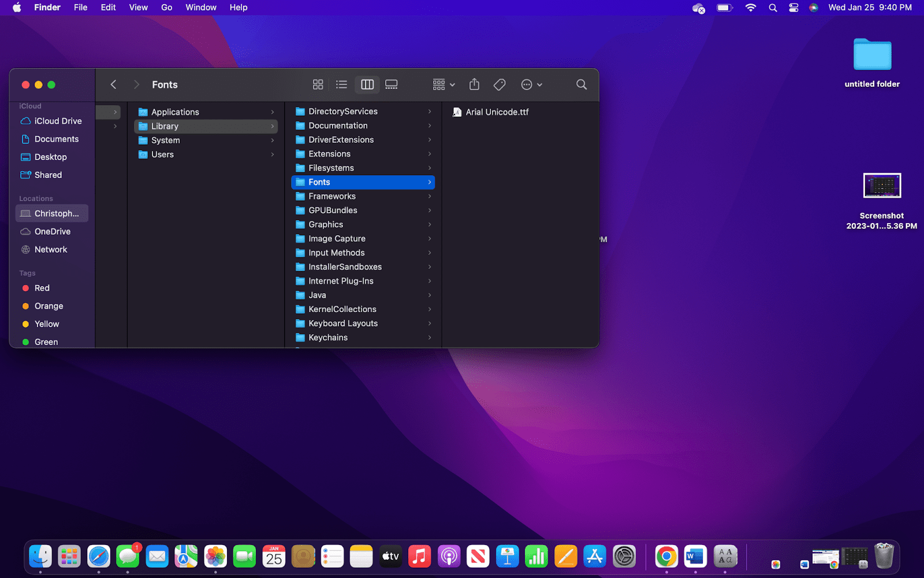Open the Help menu
Screen dimensions: 924x578
click(239, 8)
